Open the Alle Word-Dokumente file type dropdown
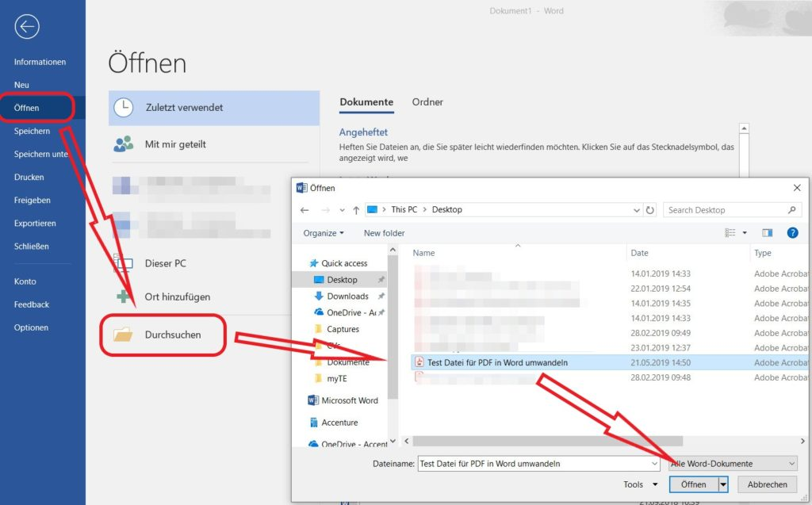The image size is (812, 505). pos(733,464)
